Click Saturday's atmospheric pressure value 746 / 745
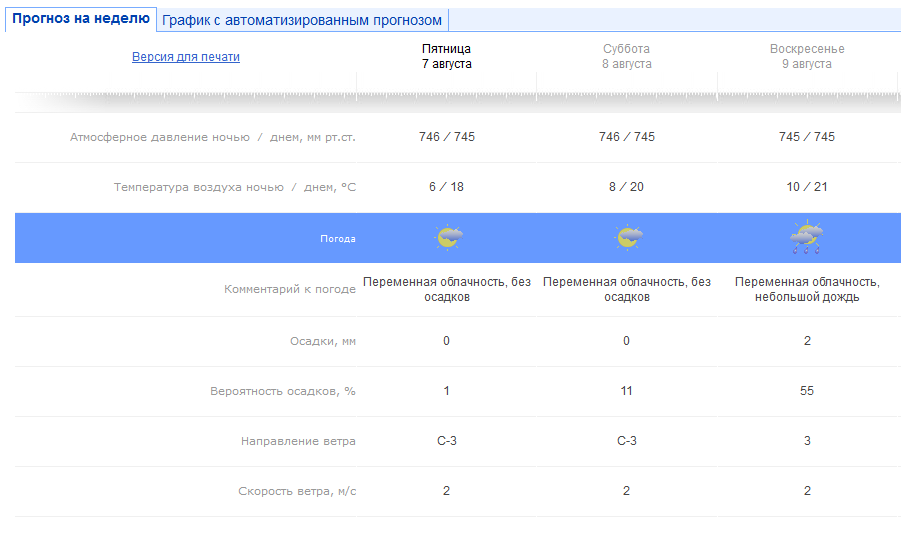The image size is (901, 538). coord(626,137)
